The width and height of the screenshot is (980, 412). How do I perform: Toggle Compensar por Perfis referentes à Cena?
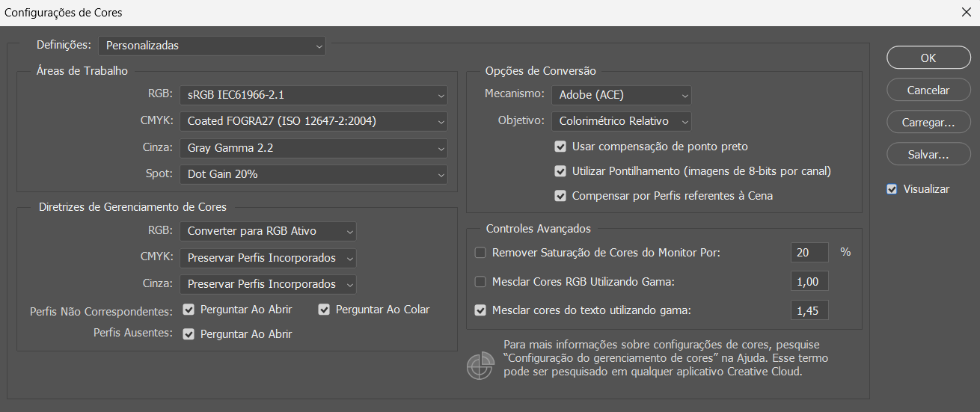pyautogui.click(x=560, y=196)
